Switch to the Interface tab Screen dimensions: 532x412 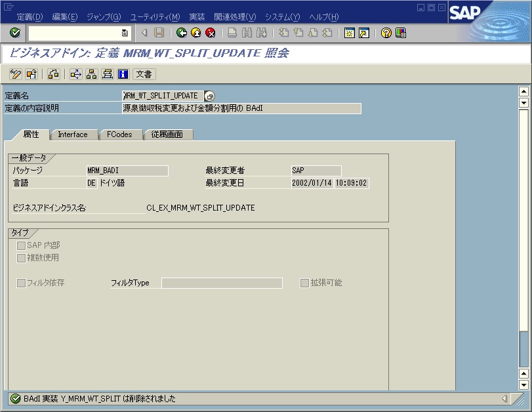pyautogui.click(x=73, y=134)
